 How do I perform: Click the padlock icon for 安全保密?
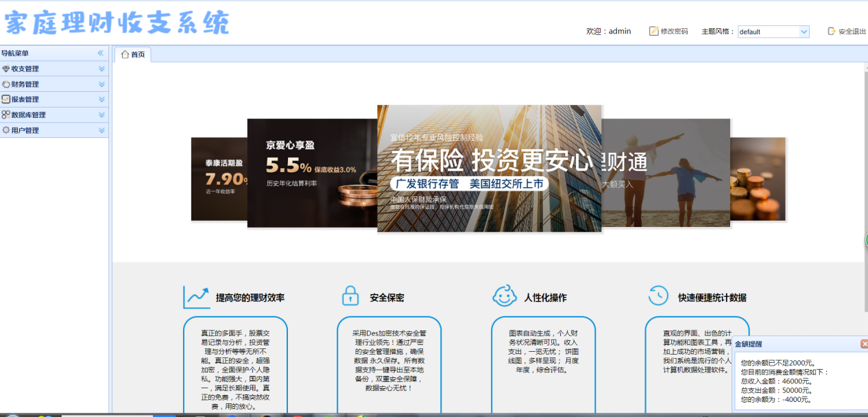click(x=350, y=296)
